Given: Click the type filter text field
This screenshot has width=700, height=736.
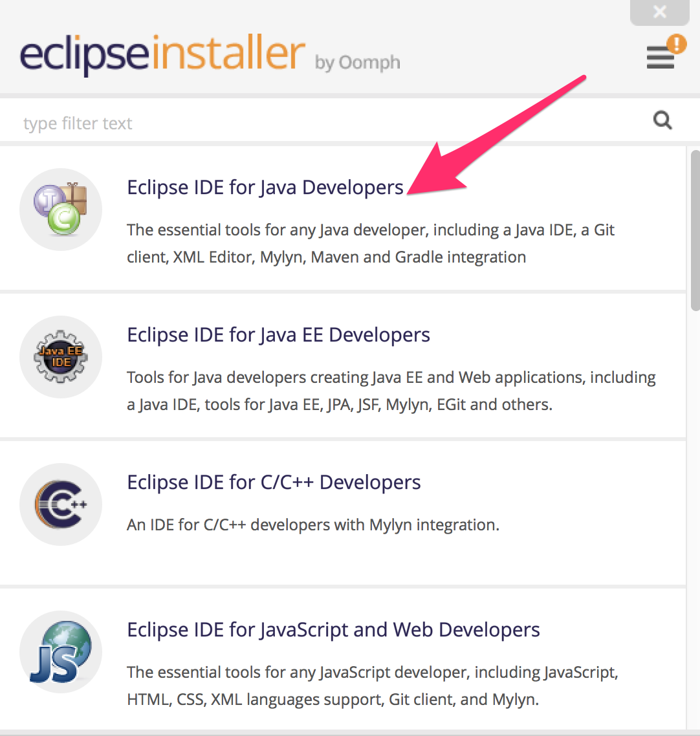Looking at the screenshot, I should [x=259, y=122].
